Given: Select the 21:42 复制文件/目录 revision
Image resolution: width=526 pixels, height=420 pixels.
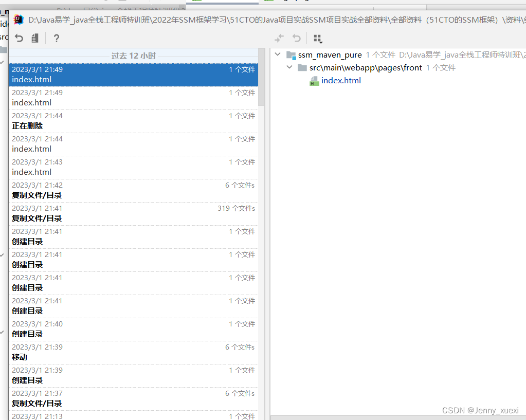Looking at the screenshot, I should (134, 191).
